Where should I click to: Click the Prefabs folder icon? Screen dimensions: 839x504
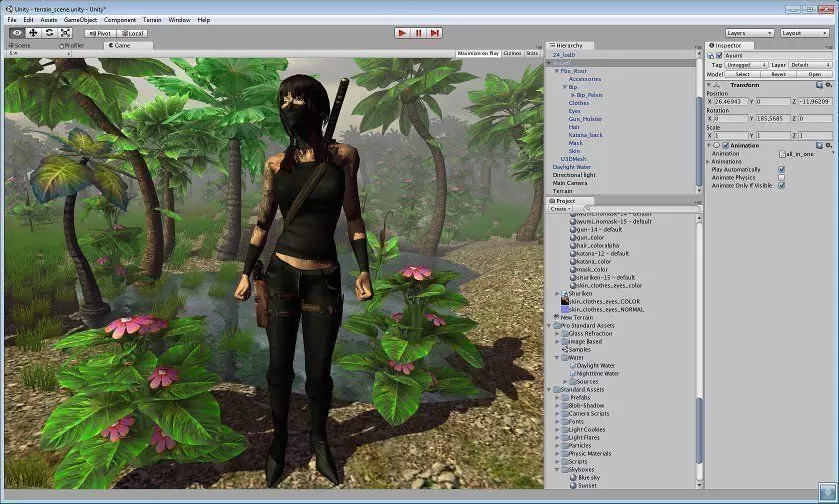565,398
